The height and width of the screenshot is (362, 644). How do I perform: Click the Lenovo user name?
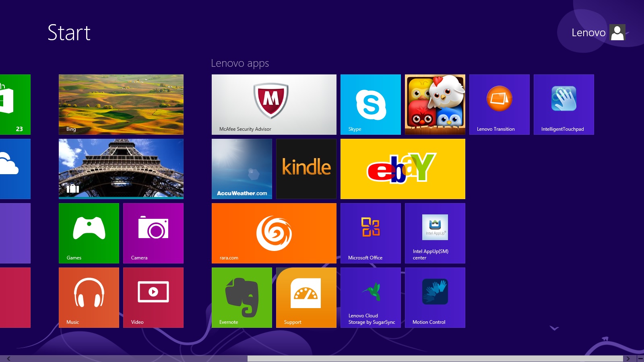pos(588,33)
